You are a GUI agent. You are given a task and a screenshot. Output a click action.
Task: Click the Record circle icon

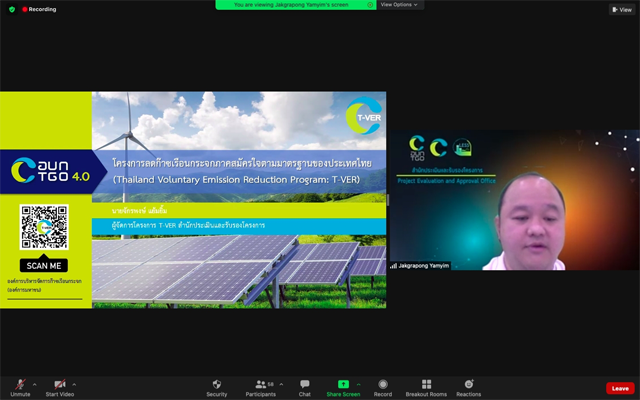tap(383, 384)
